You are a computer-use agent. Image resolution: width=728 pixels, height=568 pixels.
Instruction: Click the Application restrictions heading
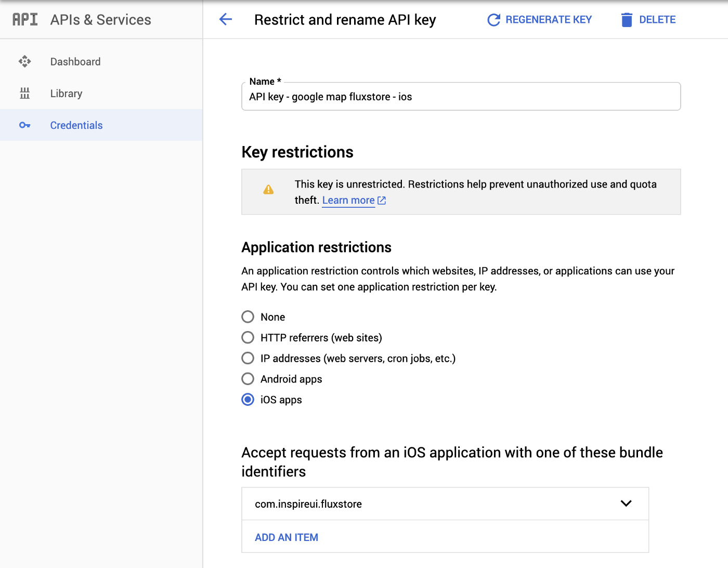pyautogui.click(x=317, y=247)
